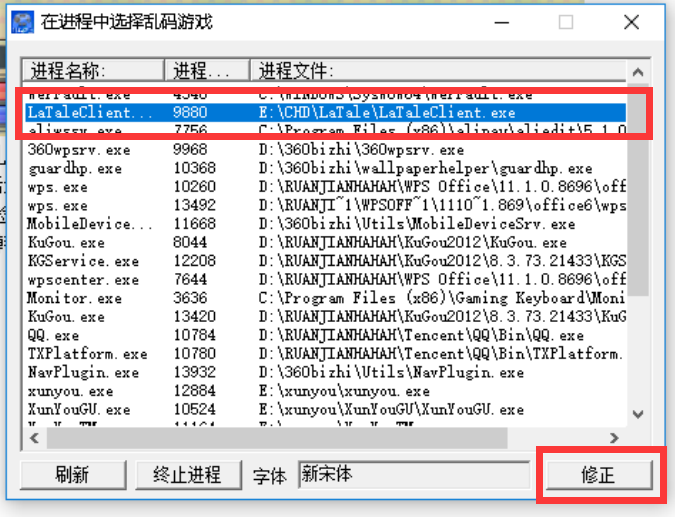Select the LaTaleClient process row
The height and width of the screenshot is (517, 675).
click(x=325, y=113)
